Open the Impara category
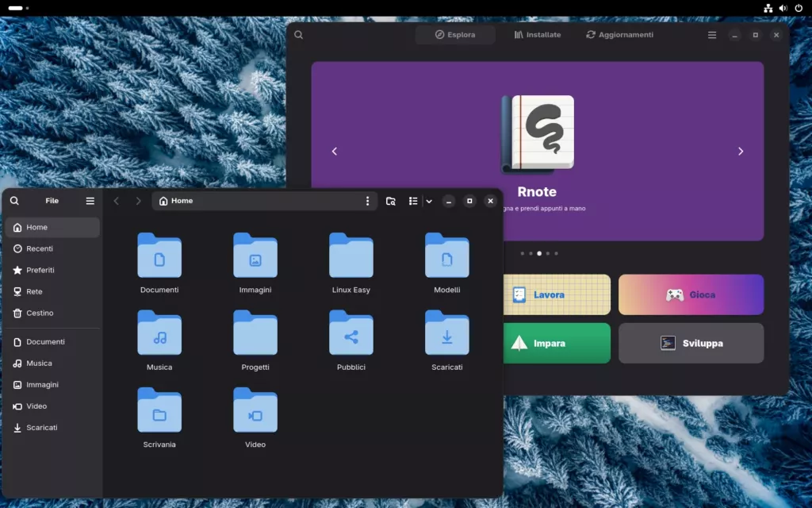 click(x=557, y=343)
